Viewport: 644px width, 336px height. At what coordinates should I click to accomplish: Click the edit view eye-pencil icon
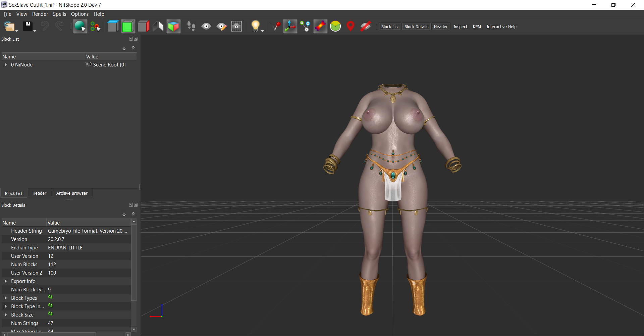click(x=221, y=27)
